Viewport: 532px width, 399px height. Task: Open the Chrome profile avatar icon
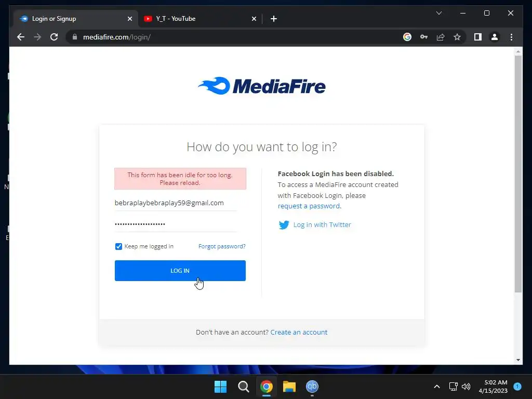(495, 37)
